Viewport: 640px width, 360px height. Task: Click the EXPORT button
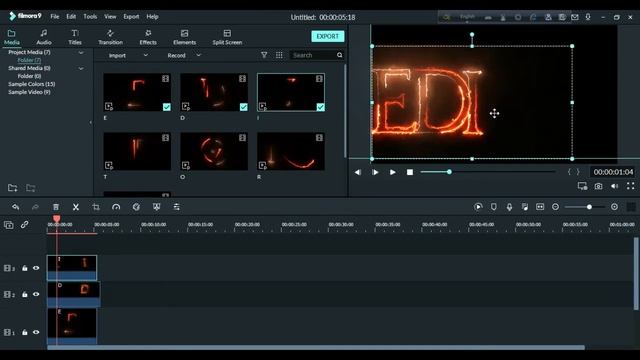(x=328, y=36)
